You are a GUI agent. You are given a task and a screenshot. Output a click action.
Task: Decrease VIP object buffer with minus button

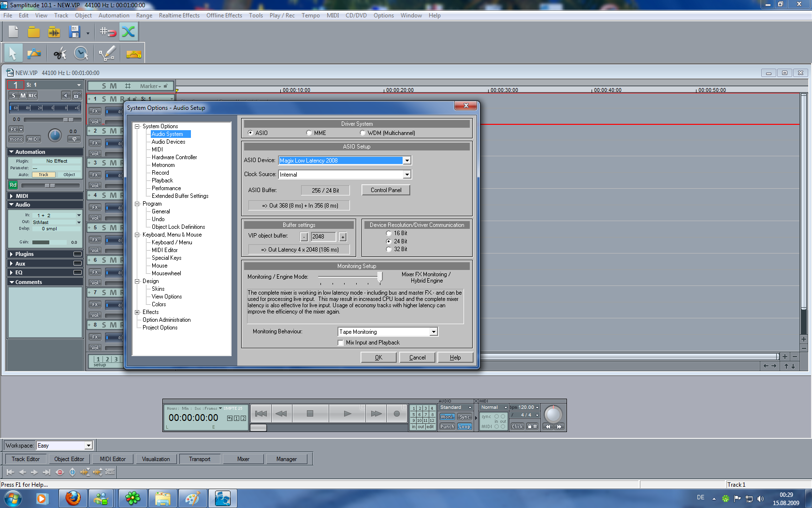point(304,237)
